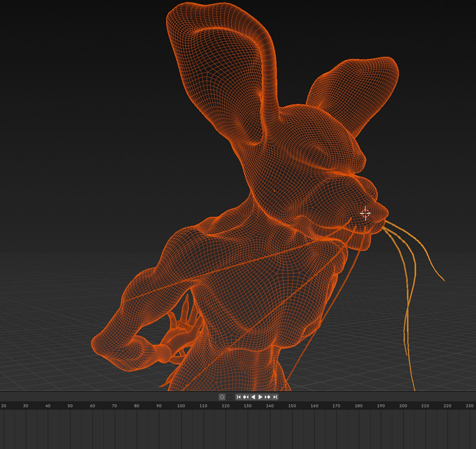This screenshot has width=476, height=449.
Task: Jump to the previous keyframe
Action: point(245,397)
